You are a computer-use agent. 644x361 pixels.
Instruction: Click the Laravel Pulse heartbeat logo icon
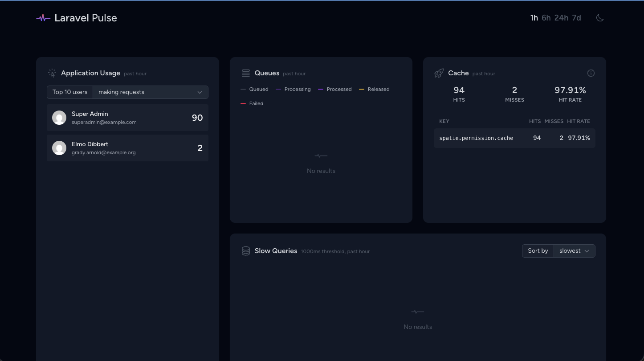coord(43,18)
